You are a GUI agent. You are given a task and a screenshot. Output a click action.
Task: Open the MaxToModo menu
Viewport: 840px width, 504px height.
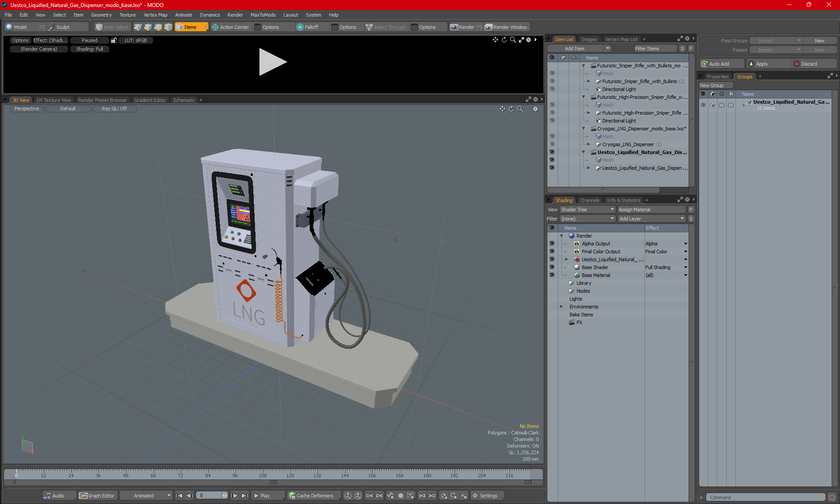(263, 15)
